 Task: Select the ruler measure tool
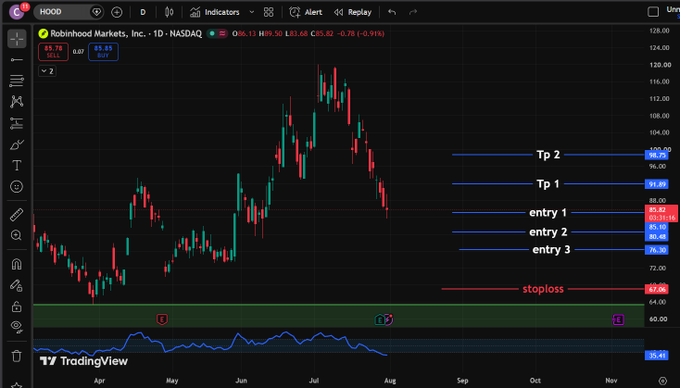[16, 215]
